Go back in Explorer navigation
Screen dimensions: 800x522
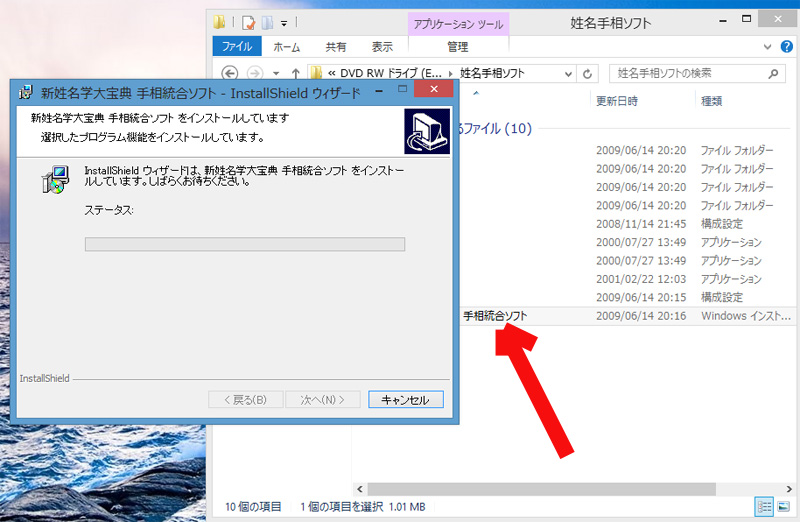(x=230, y=73)
